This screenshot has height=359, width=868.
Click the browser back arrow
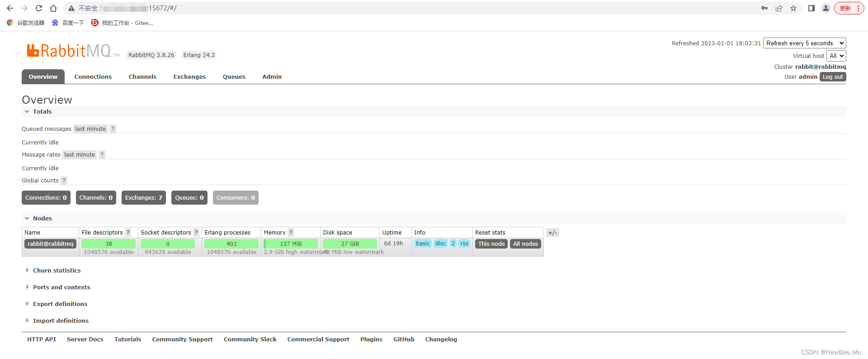(10, 8)
